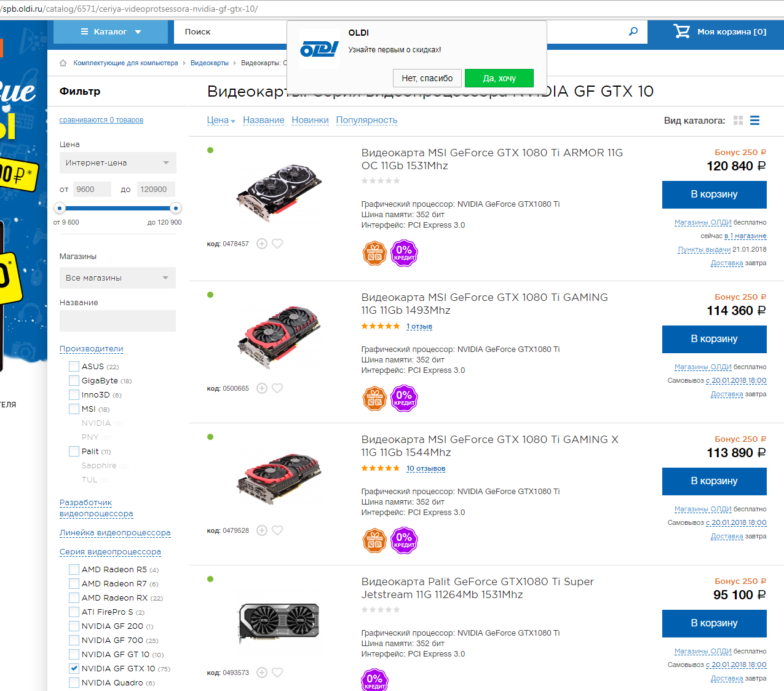
Task: Sort products by Популярность
Action: click(x=367, y=121)
